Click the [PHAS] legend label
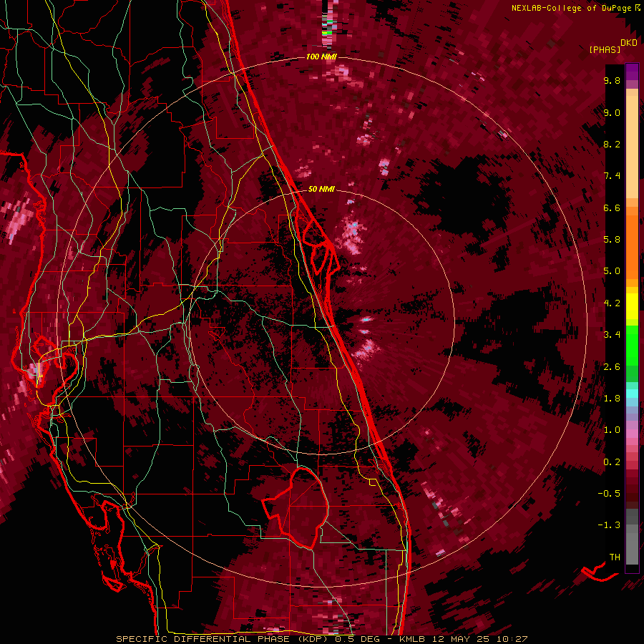The height and width of the screenshot is (644, 644). coord(605,49)
